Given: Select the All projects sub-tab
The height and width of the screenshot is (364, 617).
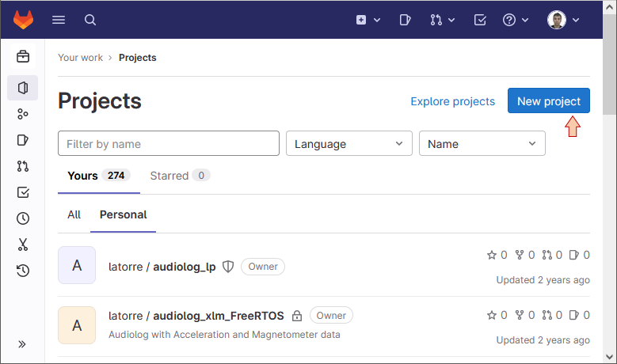Looking at the screenshot, I should (x=74, y=214).
